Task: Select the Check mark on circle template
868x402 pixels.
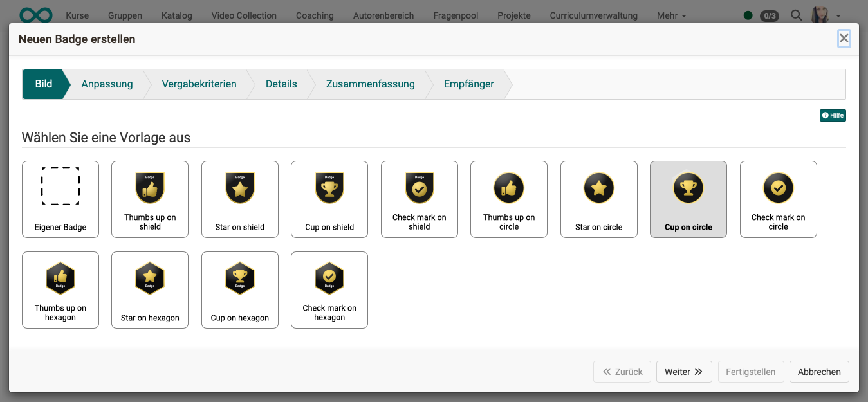Action: [x=778, y=199]
